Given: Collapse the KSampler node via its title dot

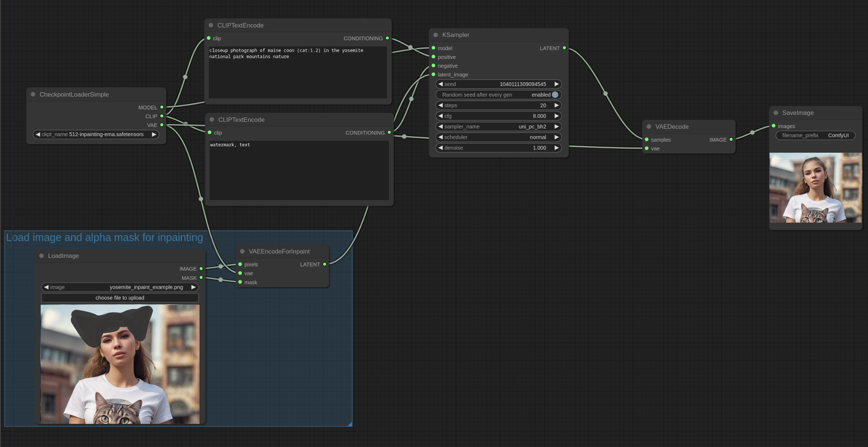Looking at the screenshot, I should click(436, 35).
